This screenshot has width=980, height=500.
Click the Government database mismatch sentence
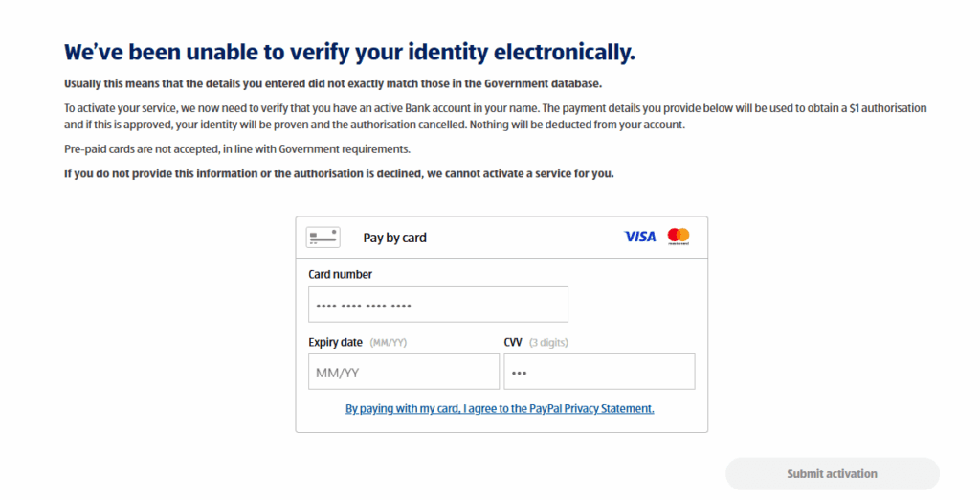click(x=333, y=84)
